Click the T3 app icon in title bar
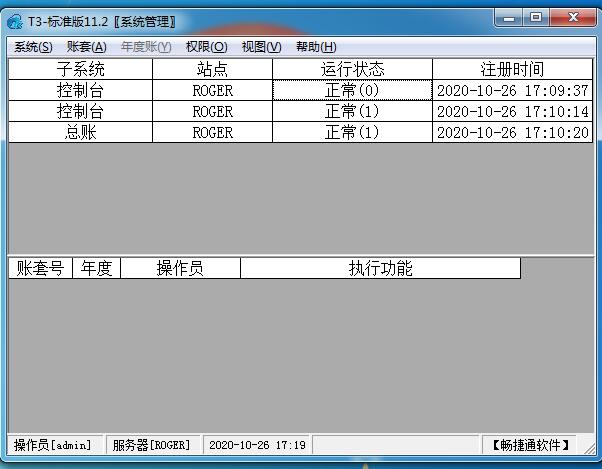602x469 pixels. pos(15,21)
